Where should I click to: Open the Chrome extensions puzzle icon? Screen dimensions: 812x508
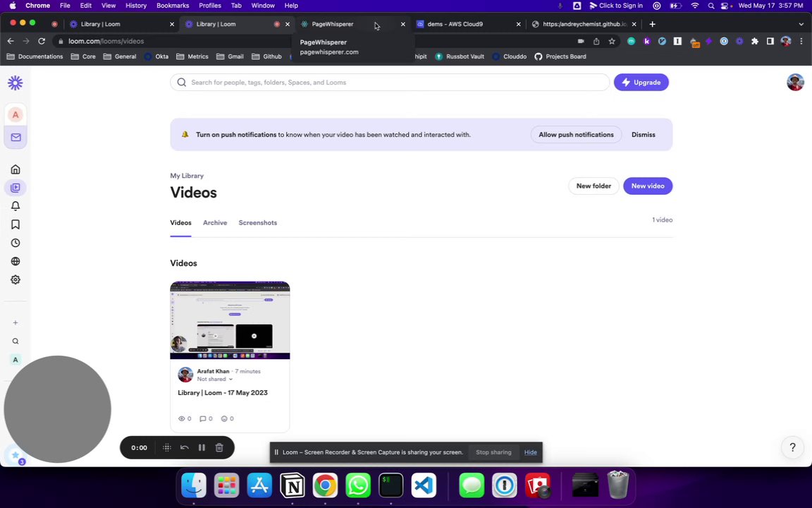click(x=754, y=41)
